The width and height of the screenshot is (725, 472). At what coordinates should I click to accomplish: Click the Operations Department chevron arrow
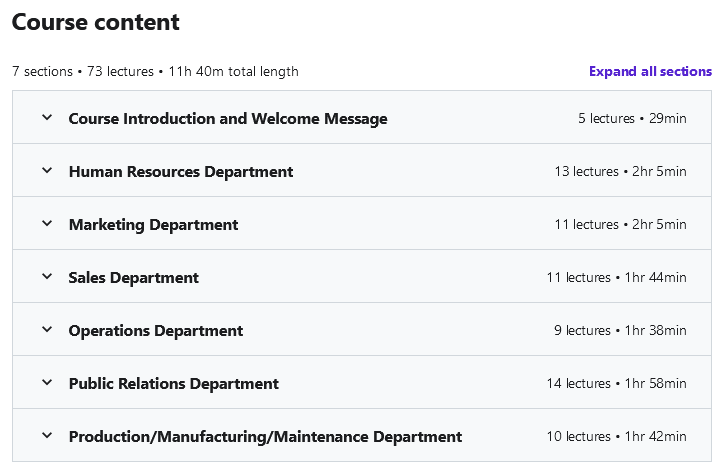(47, 330)
